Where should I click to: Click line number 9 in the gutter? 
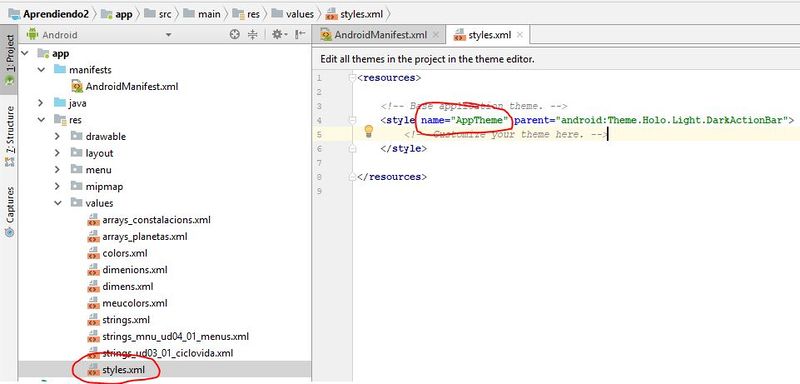pyautogui.click(x=319, y=191)
